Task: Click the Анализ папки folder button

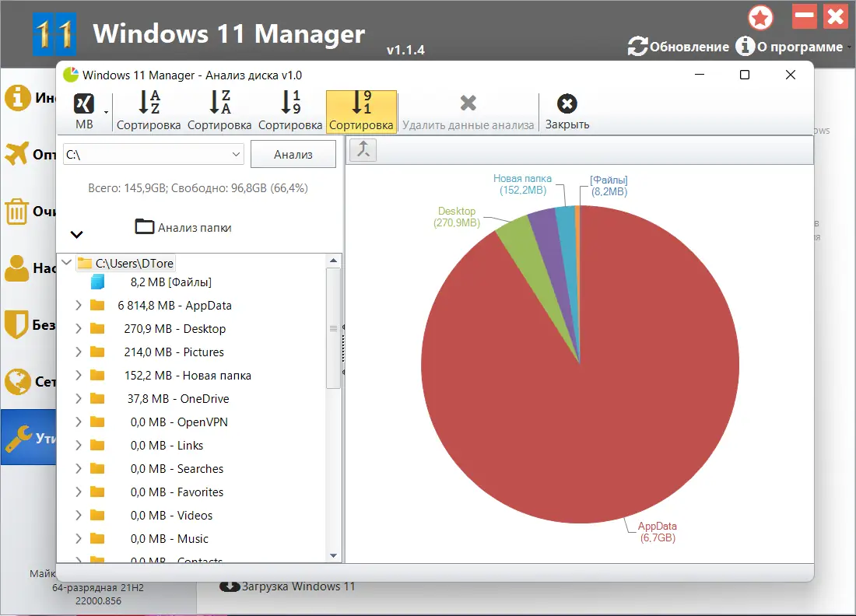Action: (184, 227)
